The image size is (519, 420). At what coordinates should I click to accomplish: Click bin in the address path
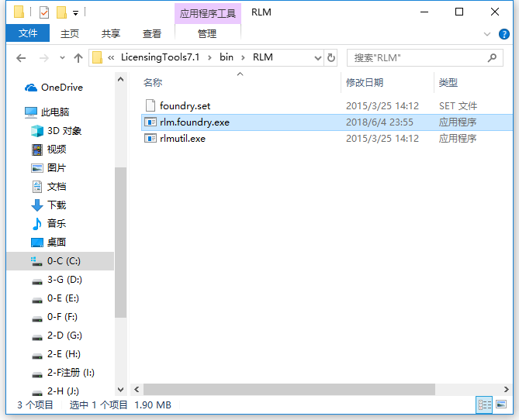(227, 57)
